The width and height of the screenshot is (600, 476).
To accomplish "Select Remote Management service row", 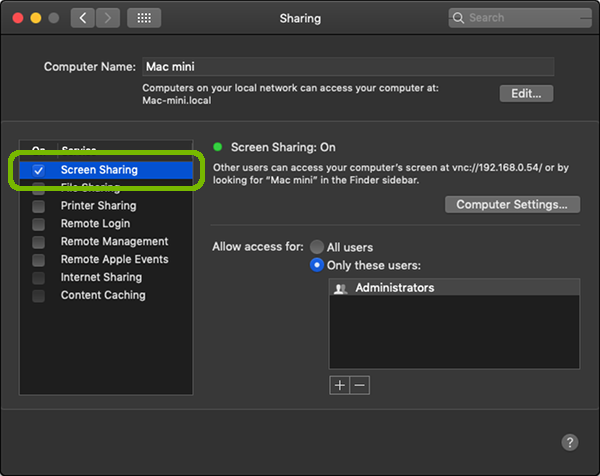I will click(106, 241).
